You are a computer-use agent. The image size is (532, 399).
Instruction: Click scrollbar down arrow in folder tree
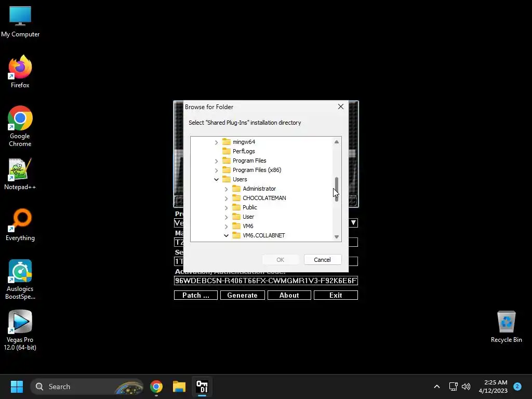337,237
